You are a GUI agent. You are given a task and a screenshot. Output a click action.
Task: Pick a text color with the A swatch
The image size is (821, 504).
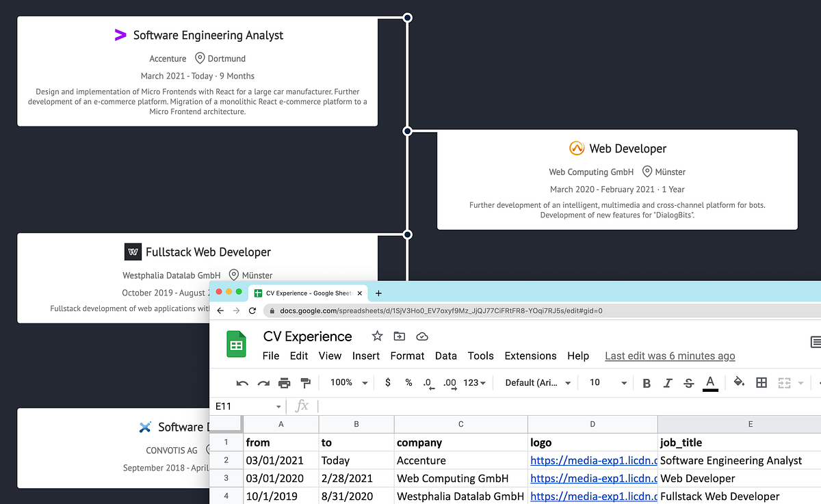[x=710, y=383]
